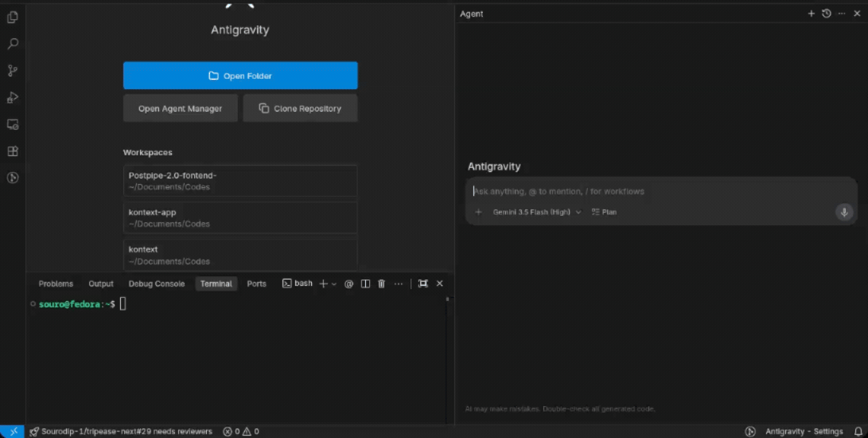This screenshot has height=438, width=868.
Task: Open the Explorer view in activity bar
Action: (12, 18)
